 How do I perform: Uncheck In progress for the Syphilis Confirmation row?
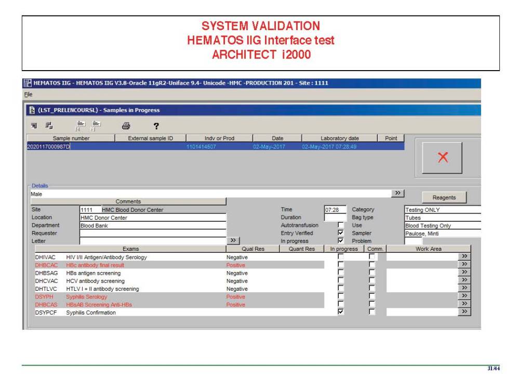(341, 312)
